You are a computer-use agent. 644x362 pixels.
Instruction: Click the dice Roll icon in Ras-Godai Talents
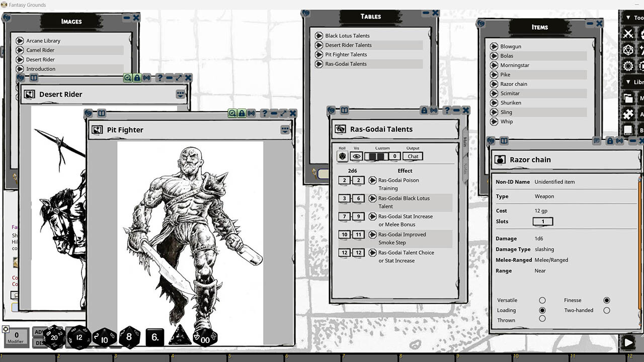(342, 156)
